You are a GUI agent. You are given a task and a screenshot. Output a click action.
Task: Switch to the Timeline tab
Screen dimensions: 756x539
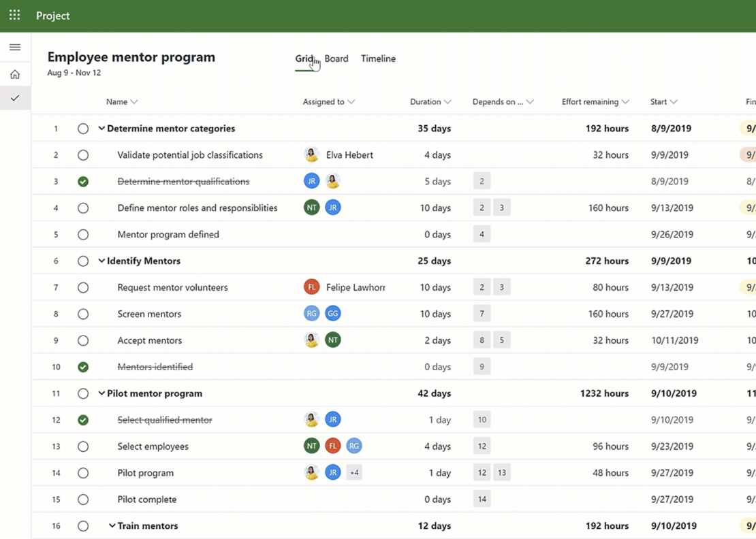click(378, 59)
